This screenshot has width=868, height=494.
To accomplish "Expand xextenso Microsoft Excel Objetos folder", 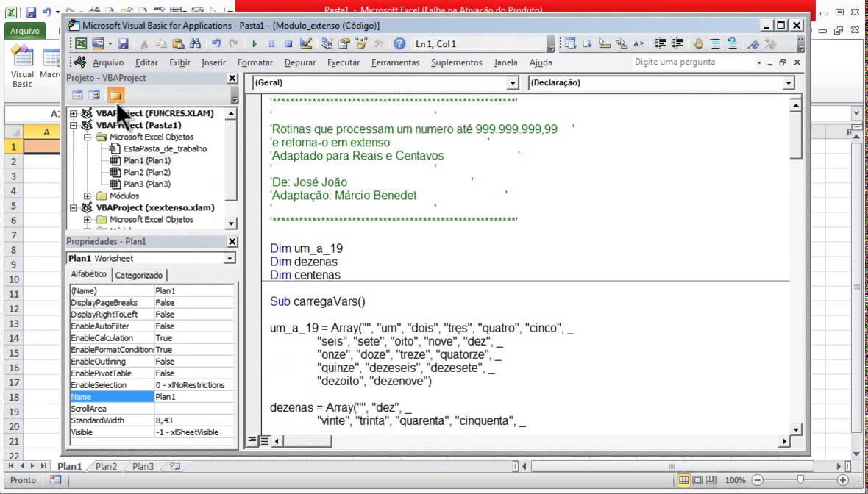I will 88,220.
